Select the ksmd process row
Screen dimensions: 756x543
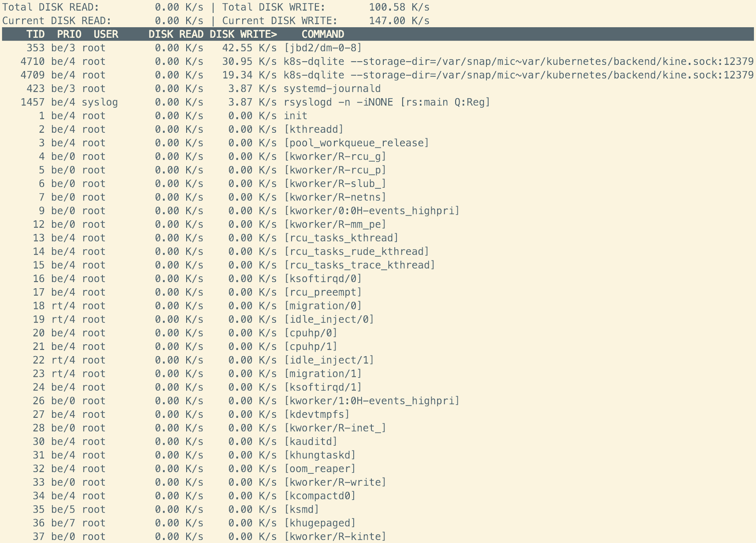[301, 510]
